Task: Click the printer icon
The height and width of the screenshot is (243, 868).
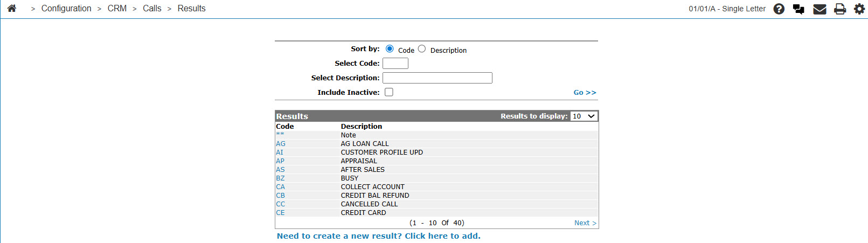Action: (840, 9)
